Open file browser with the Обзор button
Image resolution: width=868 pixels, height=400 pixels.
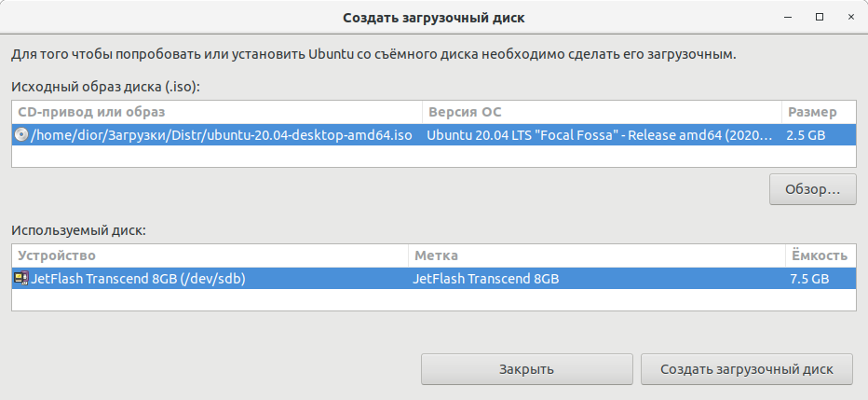click(x=813, y=189)
